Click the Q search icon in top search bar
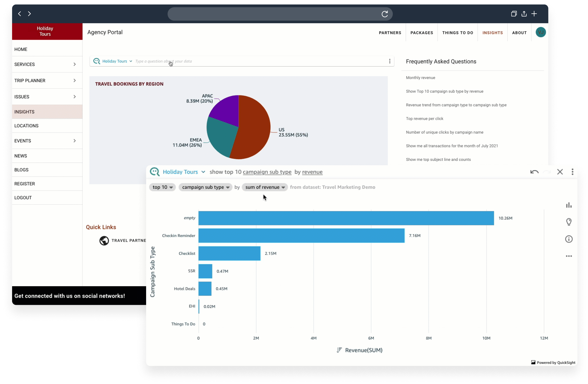Viewport: 588px width, 384px height. 96,61
